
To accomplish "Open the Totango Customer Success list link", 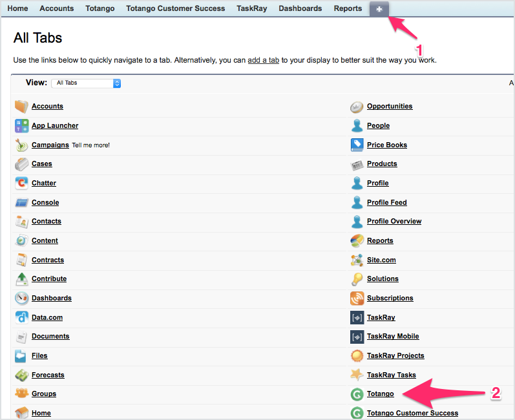I will (412, 413).
